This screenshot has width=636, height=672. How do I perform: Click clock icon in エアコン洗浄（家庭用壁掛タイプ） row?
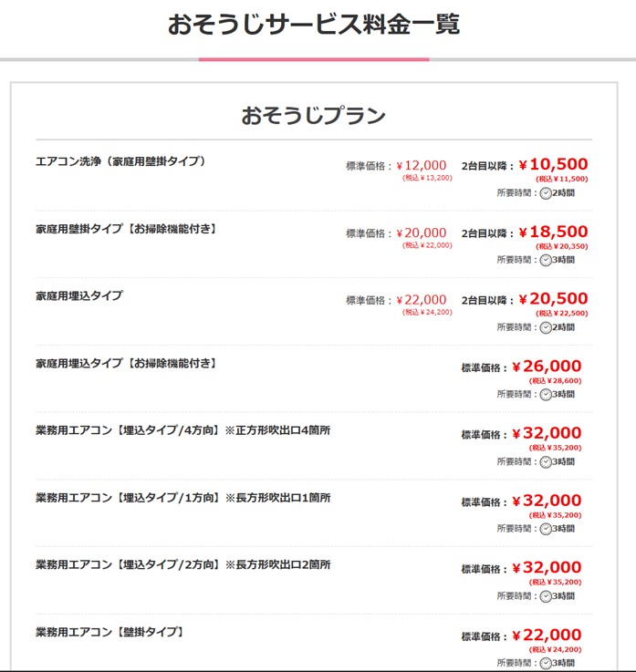point(546,192)
